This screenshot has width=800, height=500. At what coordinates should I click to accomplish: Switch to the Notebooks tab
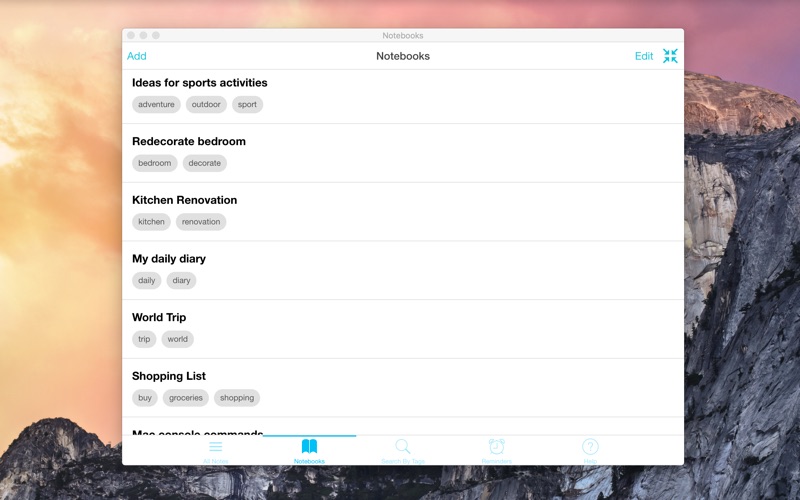(309, 451)
